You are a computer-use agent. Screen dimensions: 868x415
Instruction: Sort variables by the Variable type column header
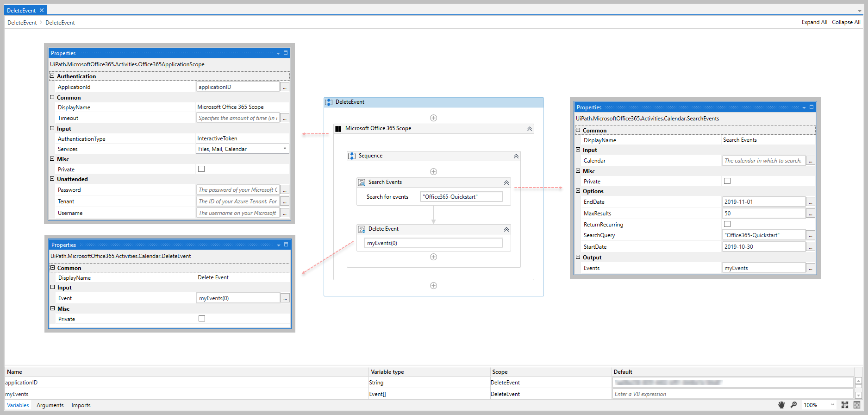click(430, 372)
